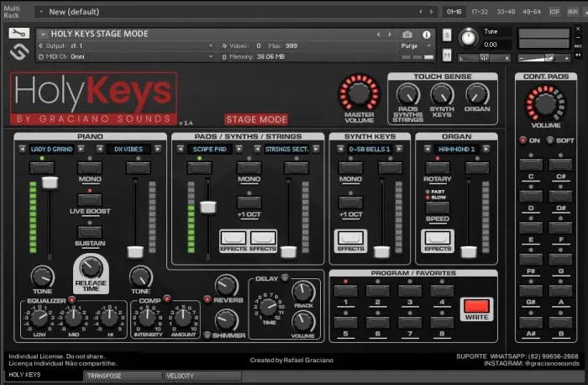The image size is (588, 385).
Task: Switch to channels 49-64 tab
Action: click(532, 12)
